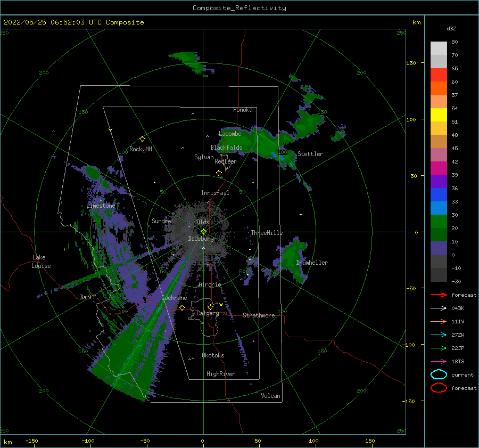
Task: Click the Limestone label on map
Action: point(101,206)
